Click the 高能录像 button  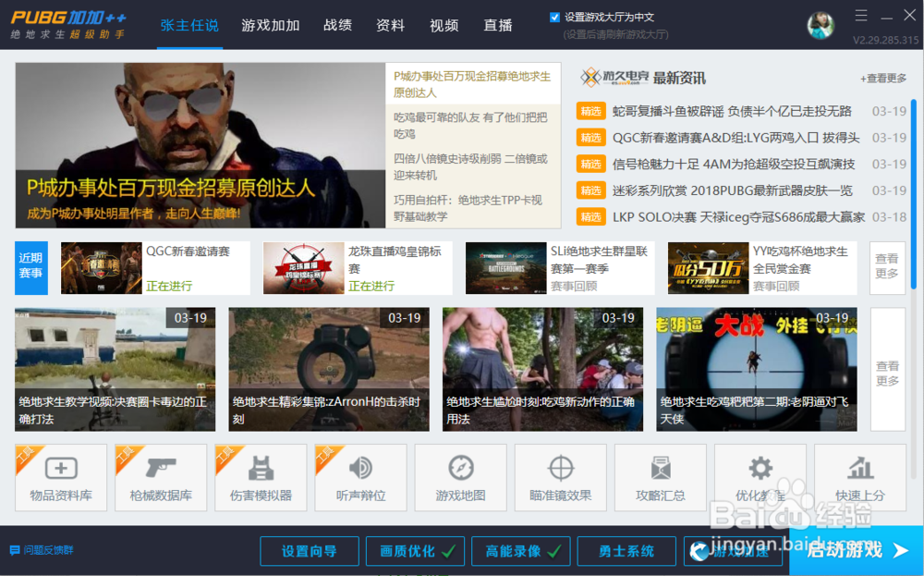pos(521,551)
